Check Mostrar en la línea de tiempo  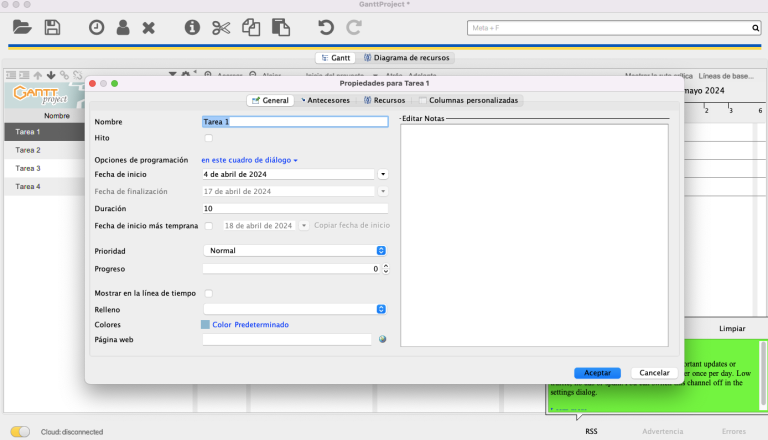[208, 293]
